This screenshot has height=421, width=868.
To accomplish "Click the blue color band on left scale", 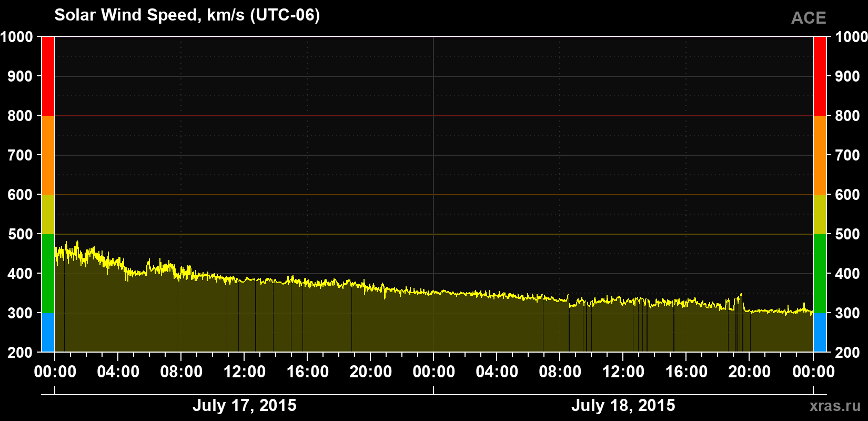I will click(48, 333).
